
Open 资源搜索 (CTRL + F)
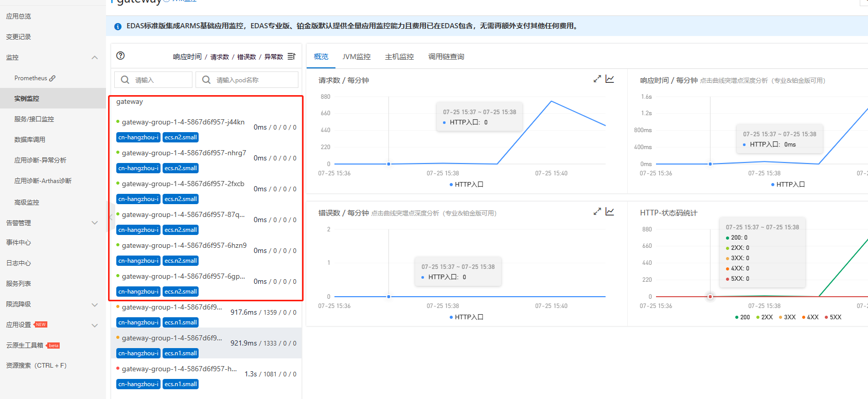point(37,366)
